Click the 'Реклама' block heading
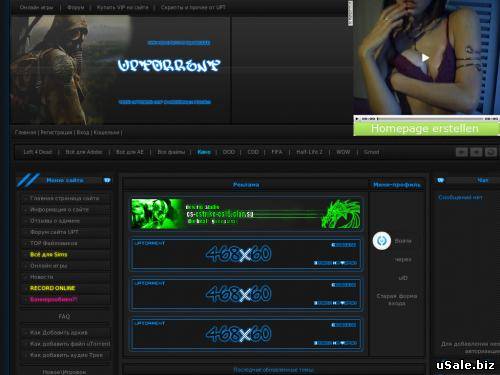Viewport: 500px width, 375px height. 246,185
